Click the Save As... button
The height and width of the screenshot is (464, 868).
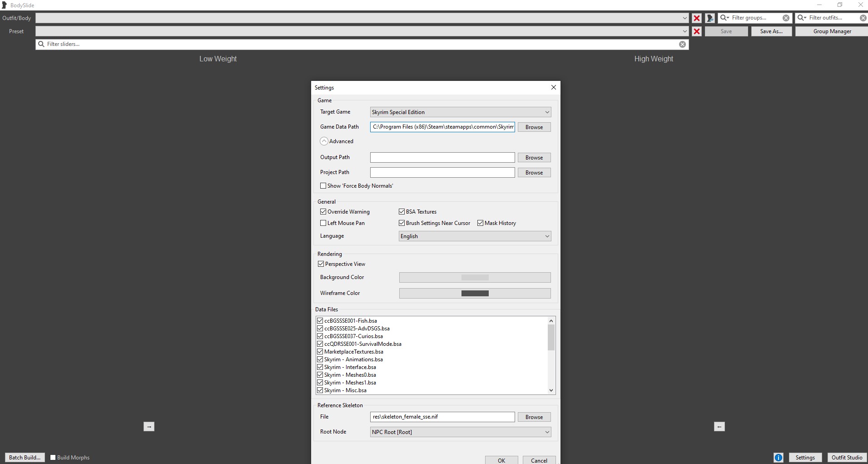pos(771,31)
